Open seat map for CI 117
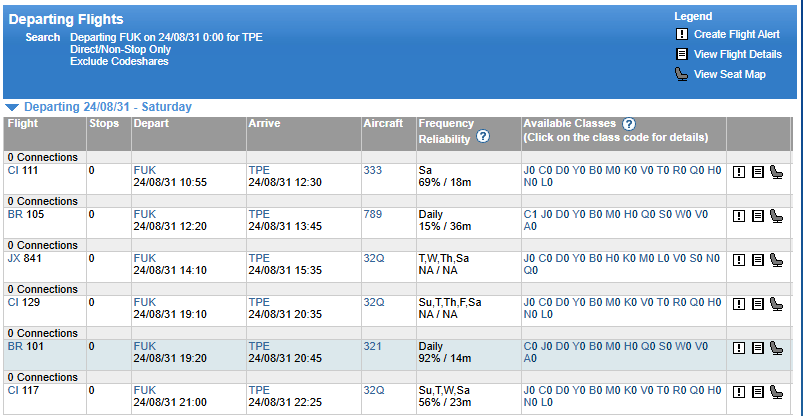Screen dimensions: 803x416 point(776,392)
